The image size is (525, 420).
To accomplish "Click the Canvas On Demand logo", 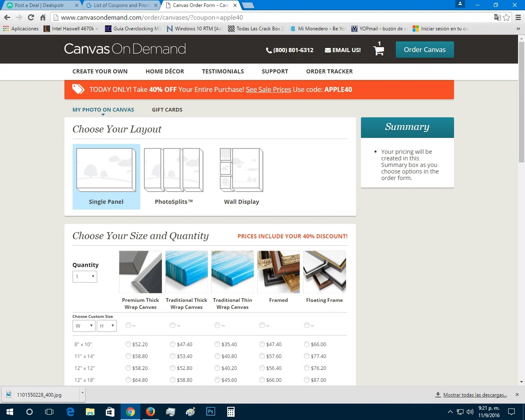I will point(125,49).
